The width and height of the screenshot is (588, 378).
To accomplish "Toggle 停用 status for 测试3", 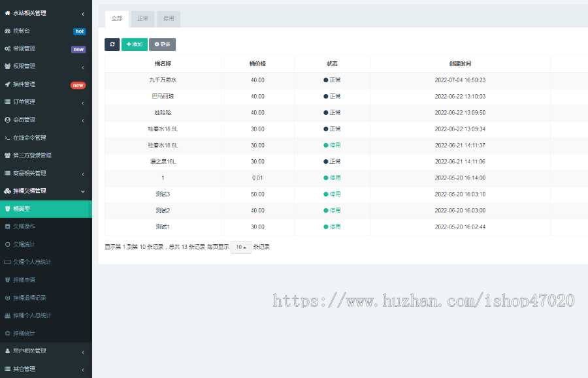I will click(x=333, y=195).
